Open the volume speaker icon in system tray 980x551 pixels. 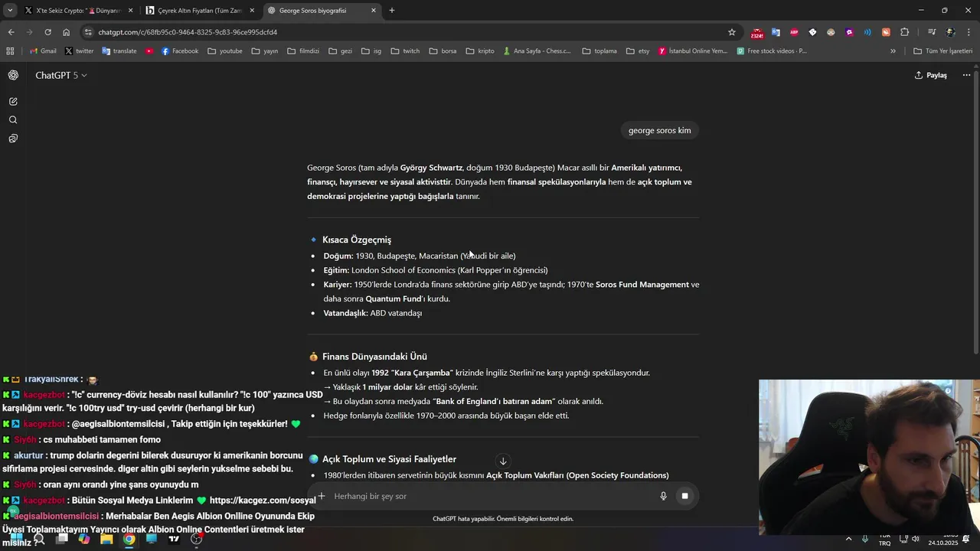coord(916,539)
